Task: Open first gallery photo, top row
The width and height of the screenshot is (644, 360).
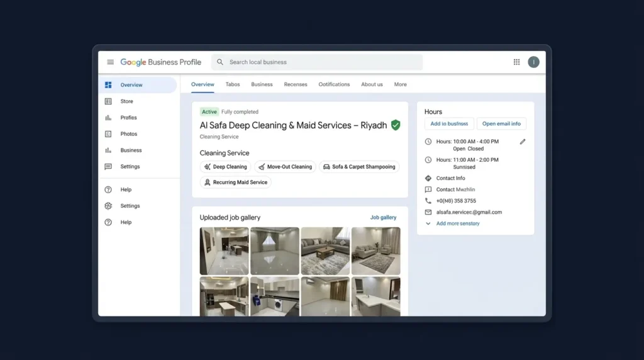Action: (x=225, y=251)
